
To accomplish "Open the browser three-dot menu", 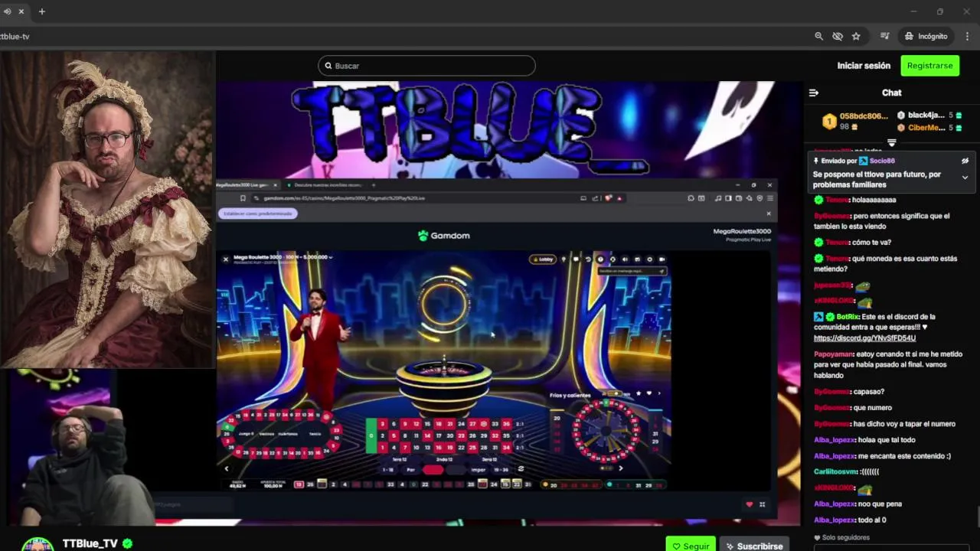I will click(968, 36).
